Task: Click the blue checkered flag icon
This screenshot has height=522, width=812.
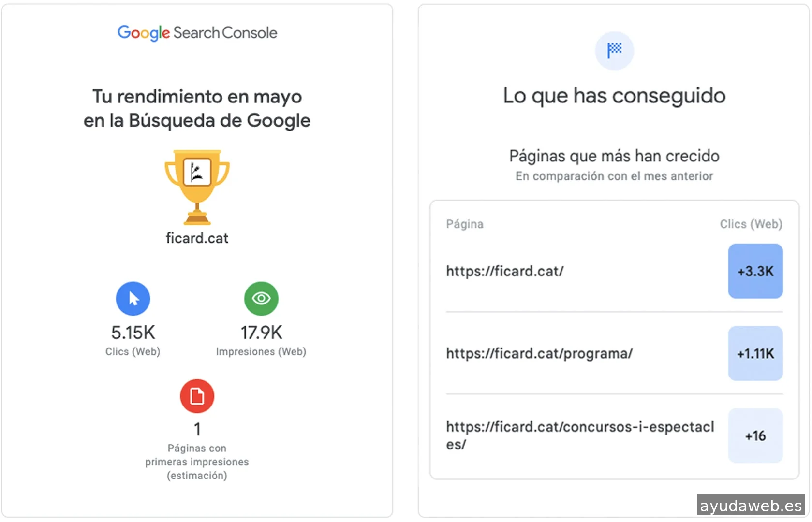Action: (614, 50)
